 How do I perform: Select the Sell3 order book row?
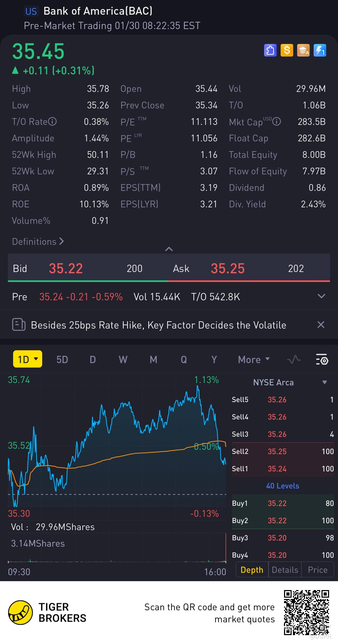tap(283, 434)
